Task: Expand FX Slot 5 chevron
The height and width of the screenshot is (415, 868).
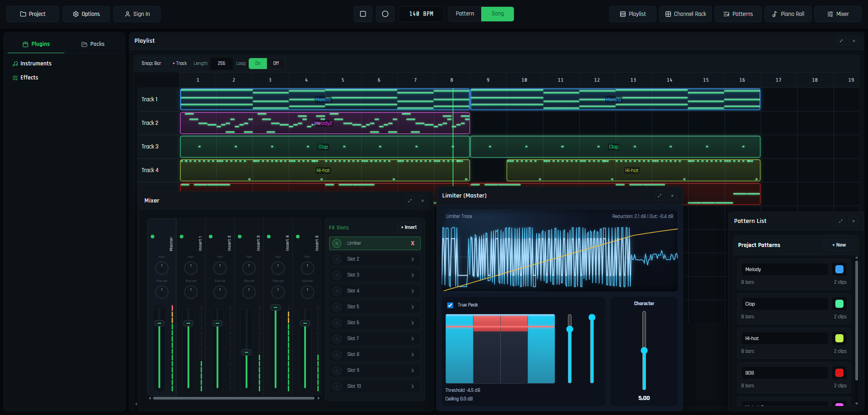Action: [x=413, y=307]
